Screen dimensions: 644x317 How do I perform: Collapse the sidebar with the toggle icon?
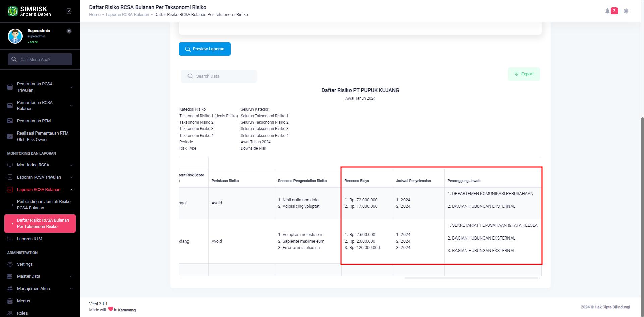click(x=69, y=11)
